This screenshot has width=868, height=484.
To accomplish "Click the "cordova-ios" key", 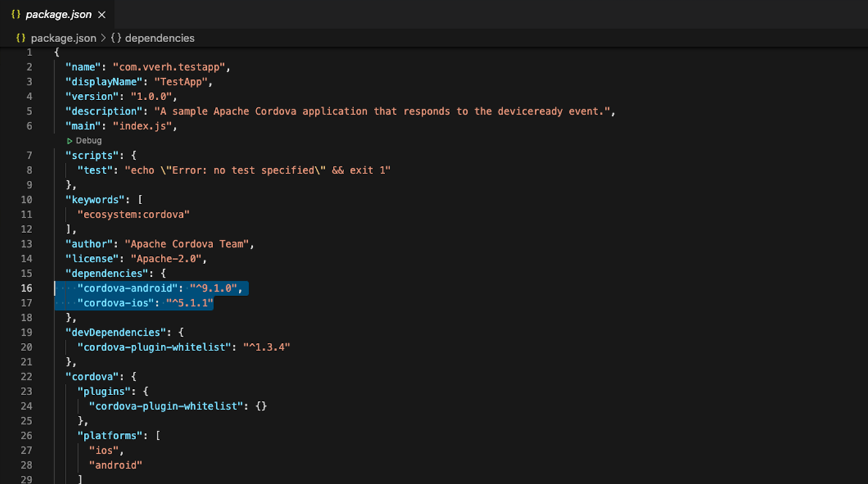I will (x=115, y=302).
